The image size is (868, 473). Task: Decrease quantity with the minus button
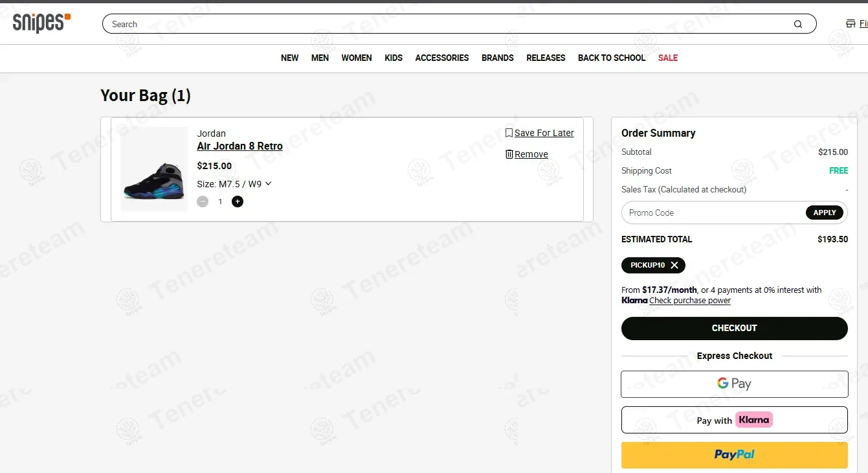203,202
